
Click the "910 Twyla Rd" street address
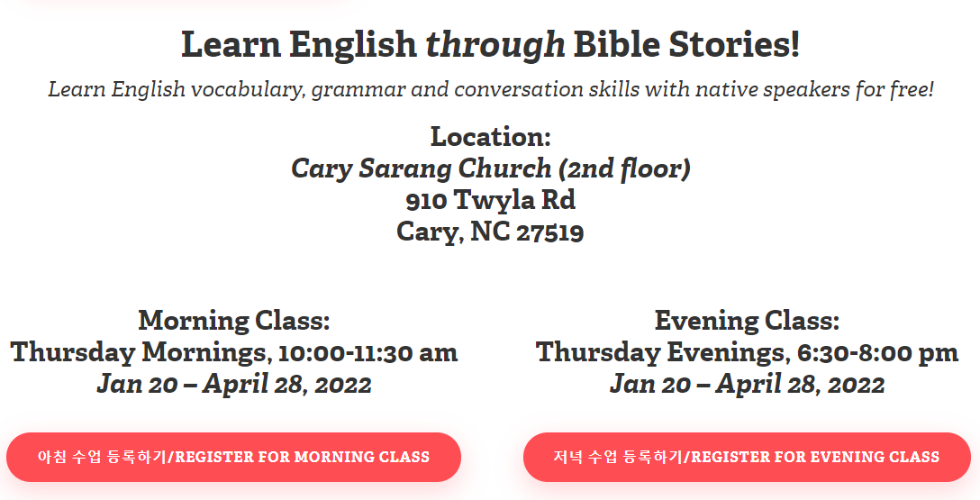point(490,200)
